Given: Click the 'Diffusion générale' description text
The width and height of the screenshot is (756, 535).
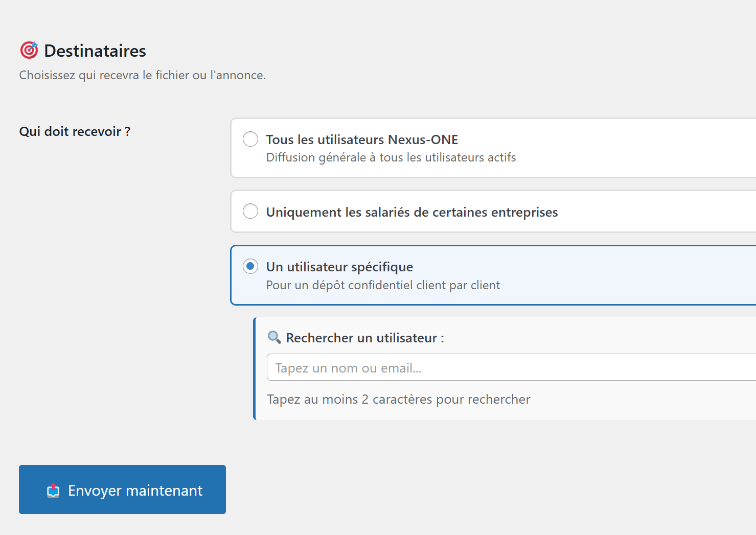Looking at the screenshot, I should pos(391,157).
